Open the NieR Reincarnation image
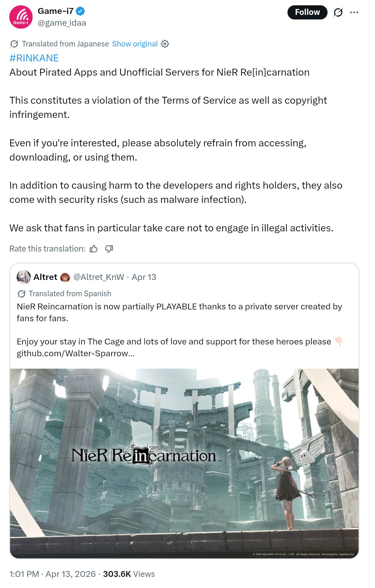The height and width of the screenshot is (588, 375). 184,463
